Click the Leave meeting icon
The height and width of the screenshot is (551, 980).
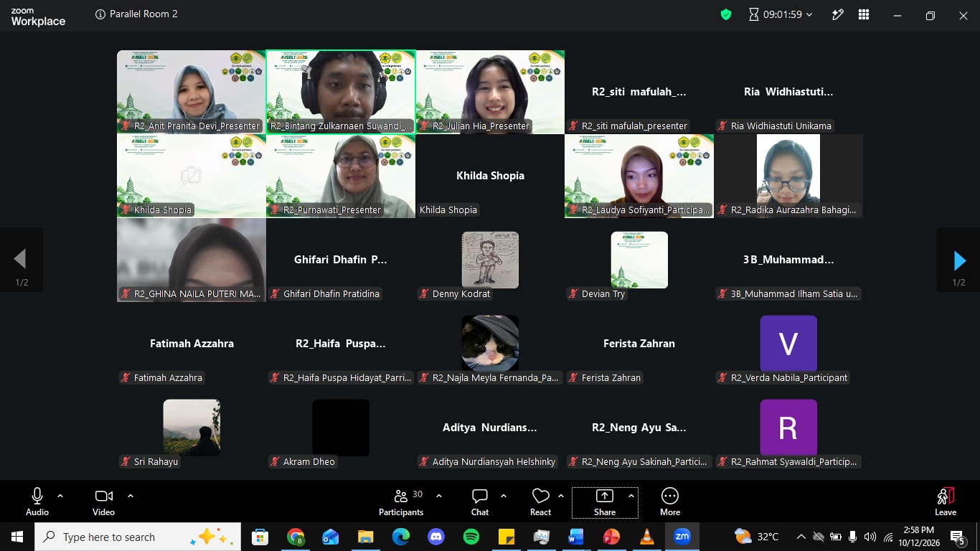(946, 496)
